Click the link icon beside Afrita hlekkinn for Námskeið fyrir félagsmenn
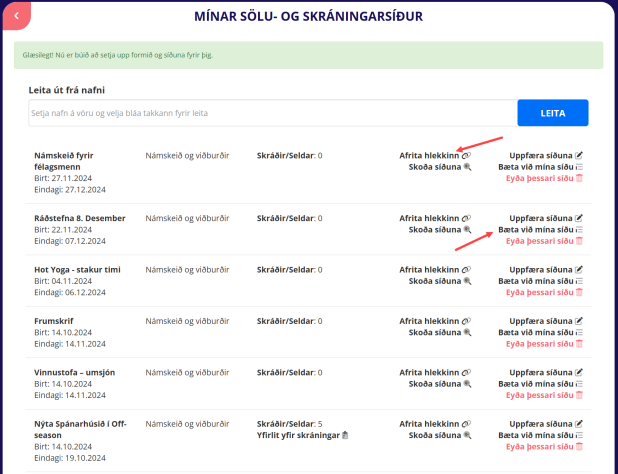This screenshot has width=618, height=474. pyautogui.click(x=466, y=156)
